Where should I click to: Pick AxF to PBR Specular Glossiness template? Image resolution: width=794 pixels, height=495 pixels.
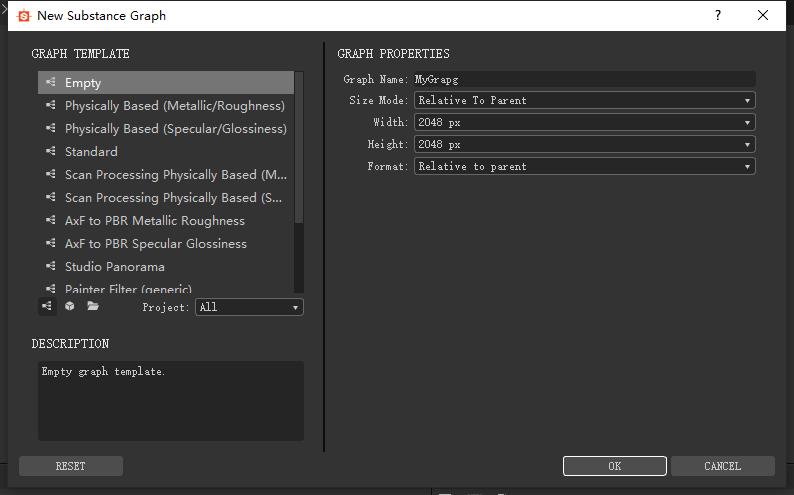tap(166, 243)
